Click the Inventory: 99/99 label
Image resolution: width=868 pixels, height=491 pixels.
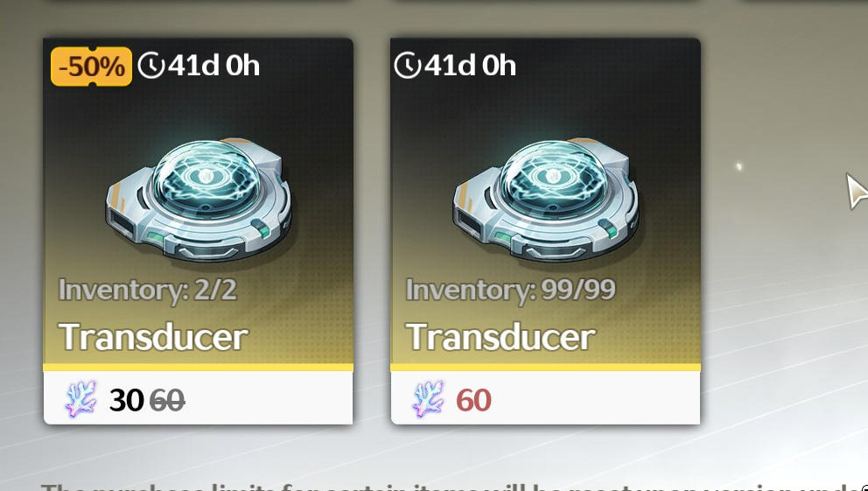(x=510, y=290)
